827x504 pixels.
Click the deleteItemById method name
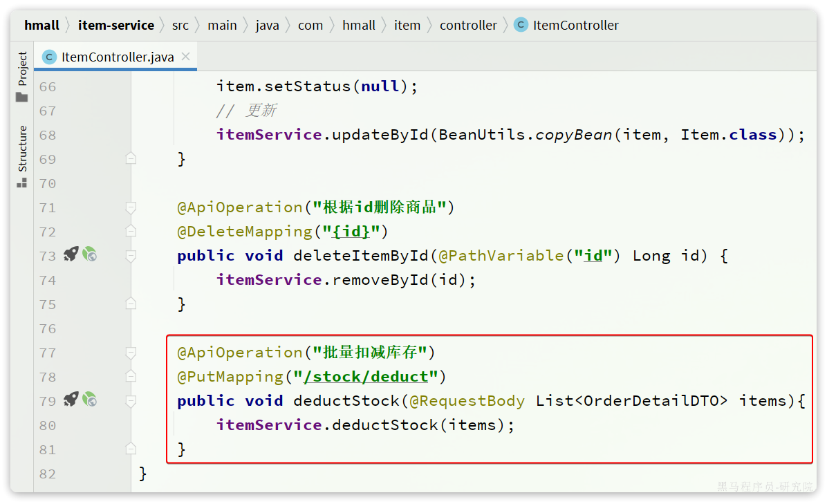point(361,256)
